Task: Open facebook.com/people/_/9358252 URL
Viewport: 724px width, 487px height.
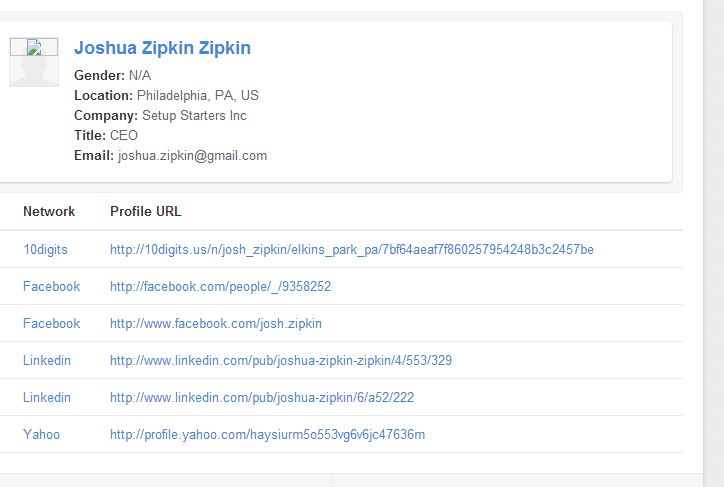Action: [220, 286]
